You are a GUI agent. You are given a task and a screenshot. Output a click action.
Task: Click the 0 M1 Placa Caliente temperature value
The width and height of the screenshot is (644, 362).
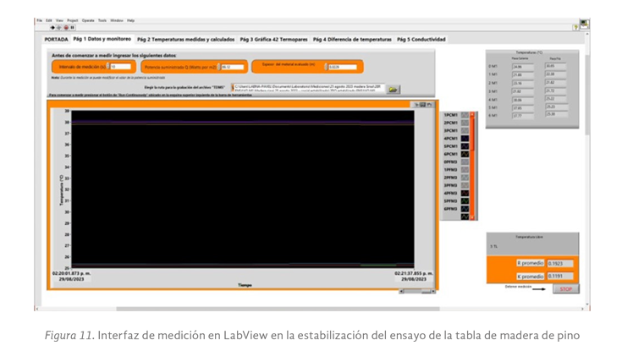[x=523, y=67]
